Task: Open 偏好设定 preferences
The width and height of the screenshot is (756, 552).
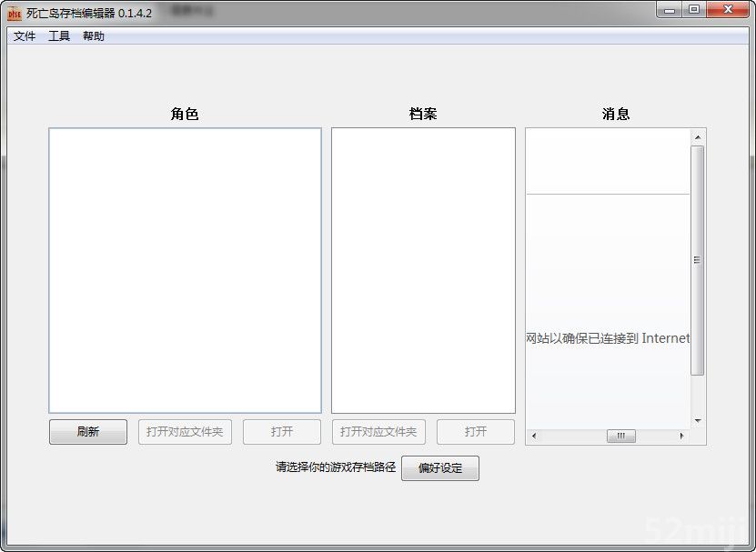Action: click(440, 468)
